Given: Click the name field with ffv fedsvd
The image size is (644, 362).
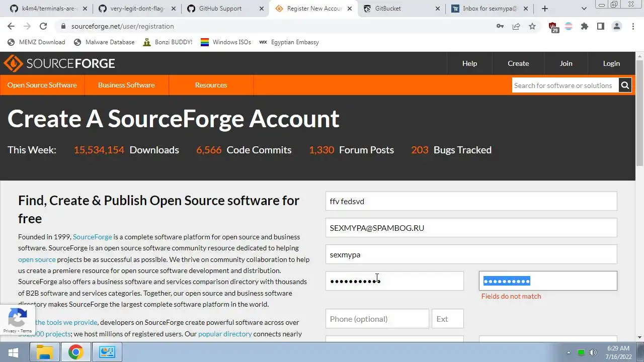Looking at the screenshot, I should tap(471, 201).
